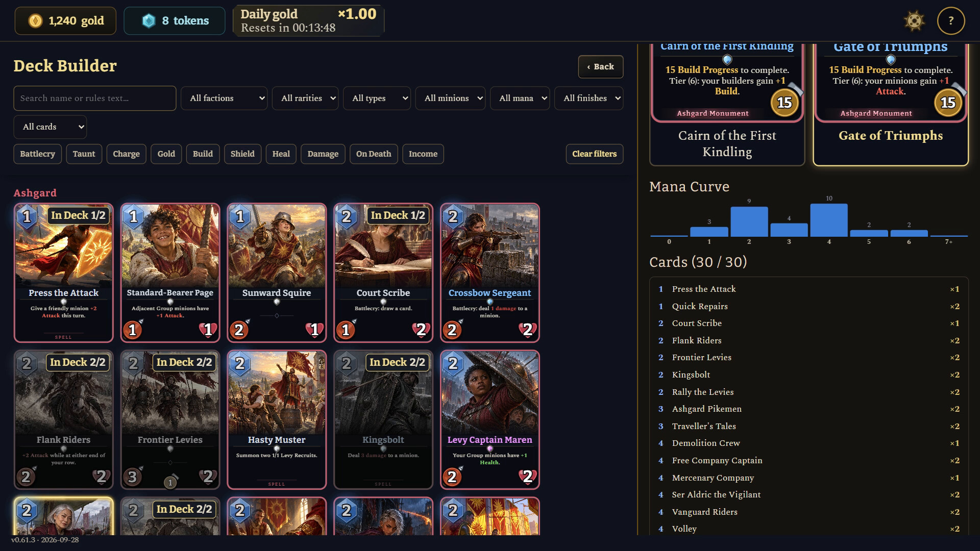Click the 1,240 gold balance
This screenshot has width=980, height=551.
pos(65,21)
